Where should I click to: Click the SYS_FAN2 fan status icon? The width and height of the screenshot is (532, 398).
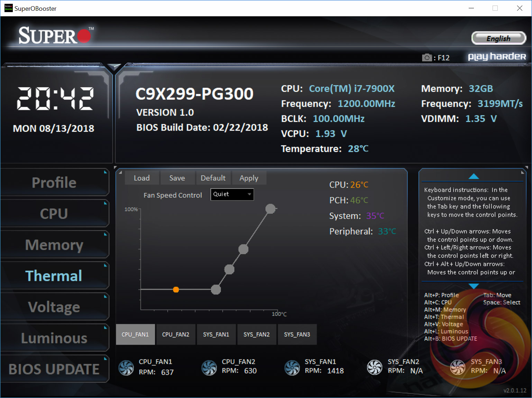coord(375,367)
